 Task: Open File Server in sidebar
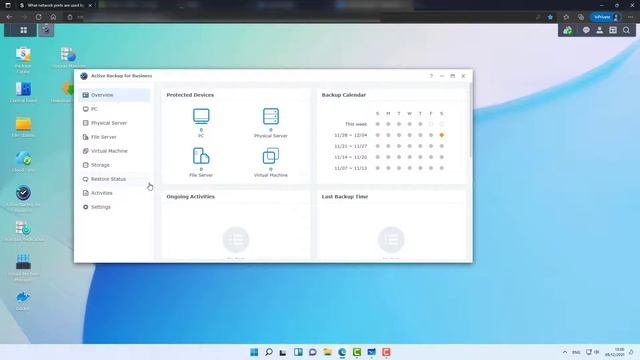click(x=114, y=137)
